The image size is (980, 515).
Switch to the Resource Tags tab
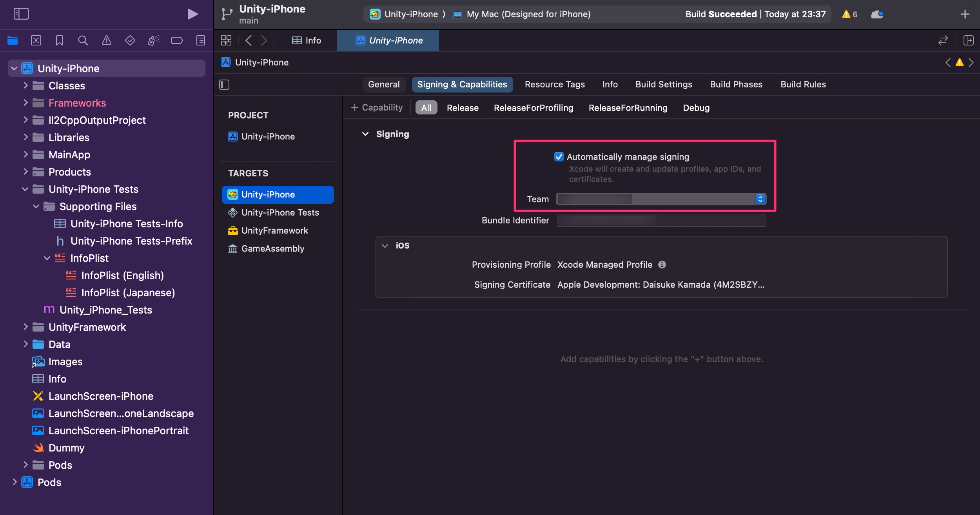point(555,85)
